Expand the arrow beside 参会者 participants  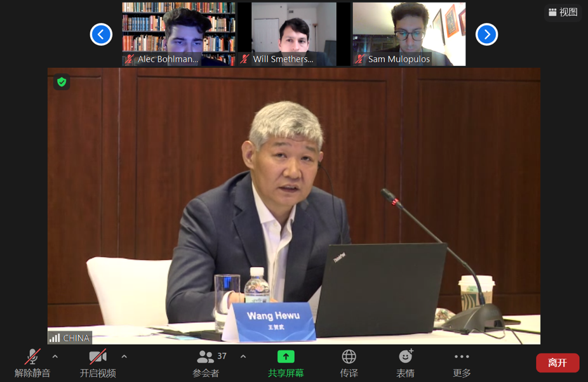pos(243,357)
